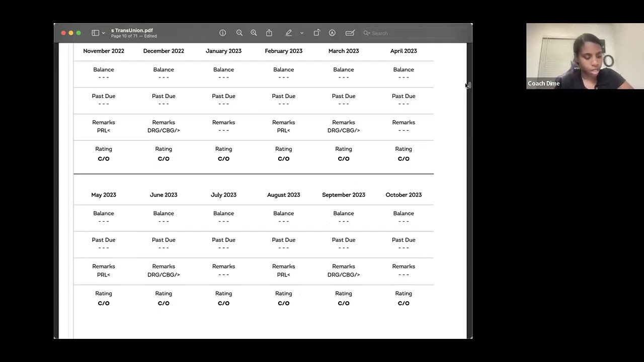Click the 'Page 10 of 71 — Edited' subtitle
644x362 pixels.
[x=134, y=36]
